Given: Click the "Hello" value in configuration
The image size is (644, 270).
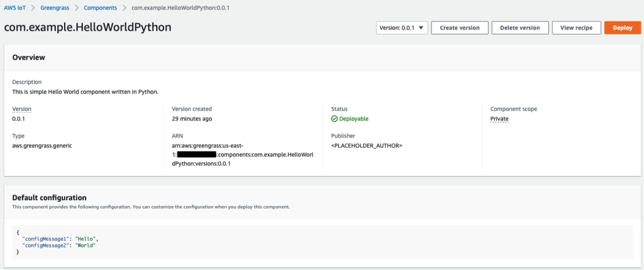Looking at the screenshot, I should [86, 239].
